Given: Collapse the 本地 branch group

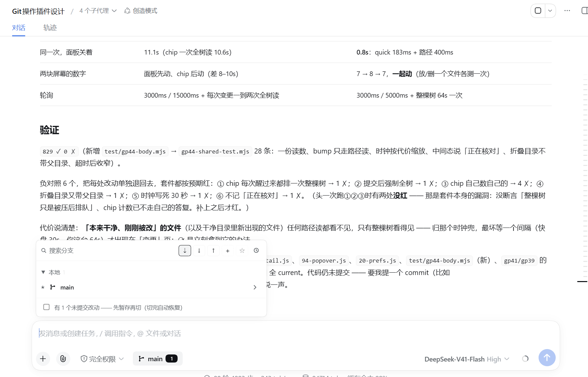Looking at the screenshot, I should [43, 272].
